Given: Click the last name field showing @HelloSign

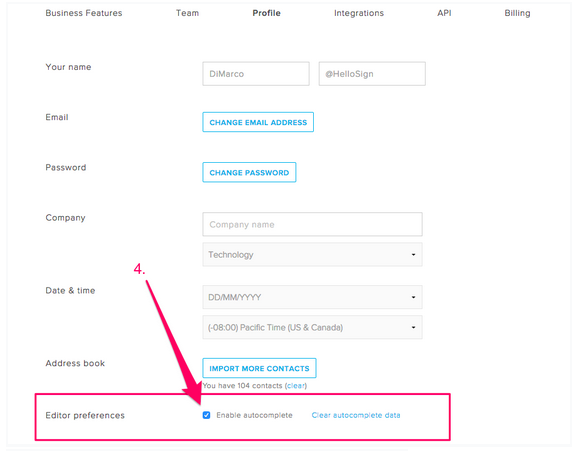Looking at the screenshot, I should click(x=372, y=74).
